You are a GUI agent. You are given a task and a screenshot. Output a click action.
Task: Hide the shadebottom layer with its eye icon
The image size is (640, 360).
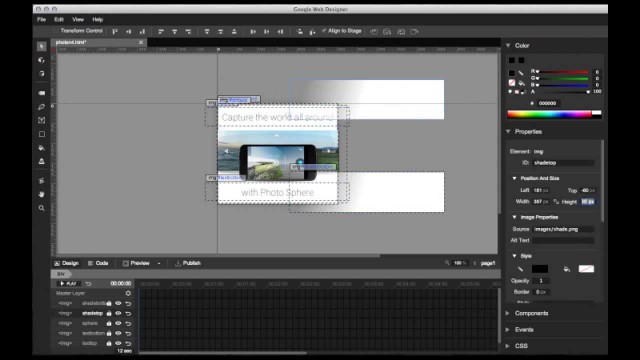tap(118, 303)
